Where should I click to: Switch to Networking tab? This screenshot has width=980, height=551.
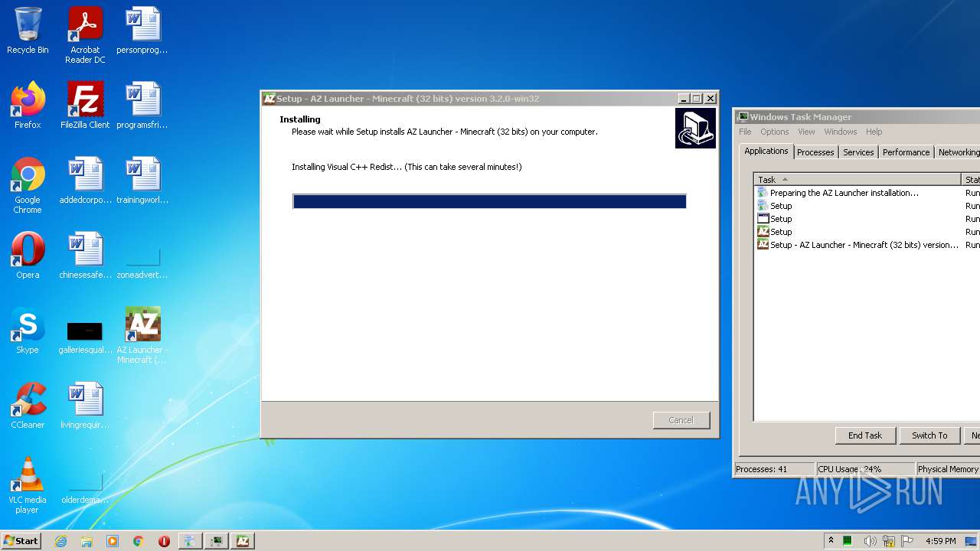point(958,152)
